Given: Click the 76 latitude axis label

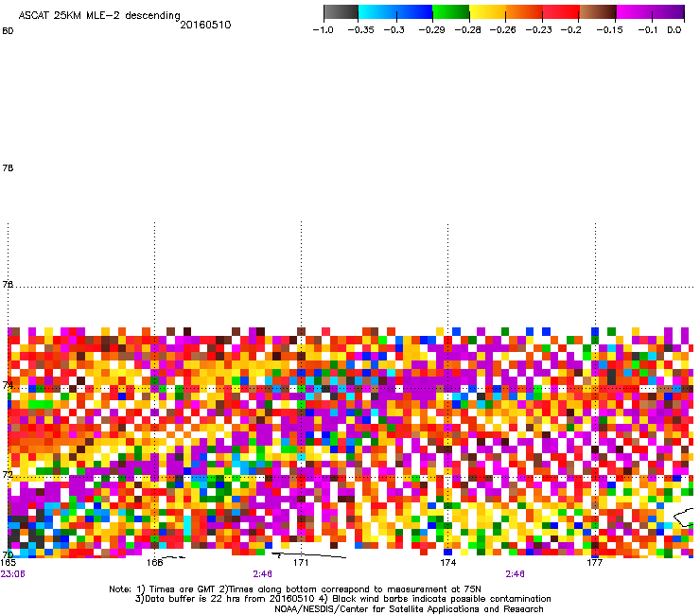Looking at the screenshot, I should coord(8,285).
